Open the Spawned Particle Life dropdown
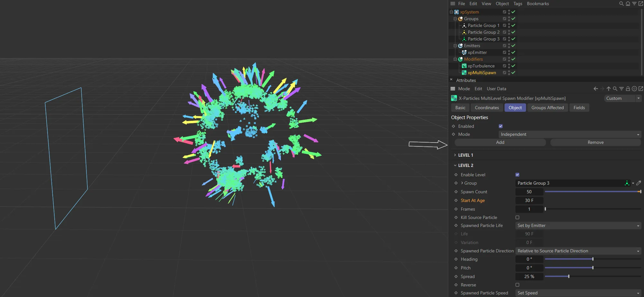 pos(578,225)
